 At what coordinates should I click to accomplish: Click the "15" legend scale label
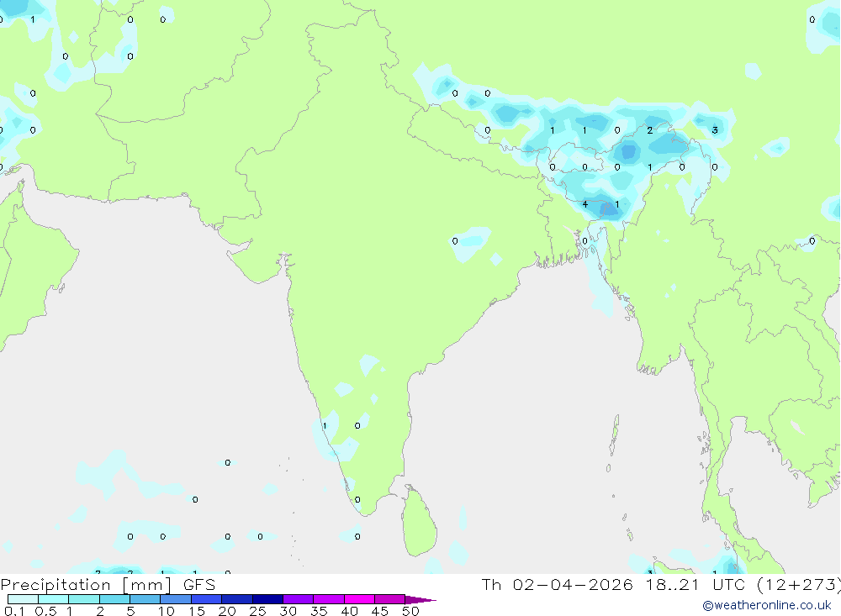point(196,611)
